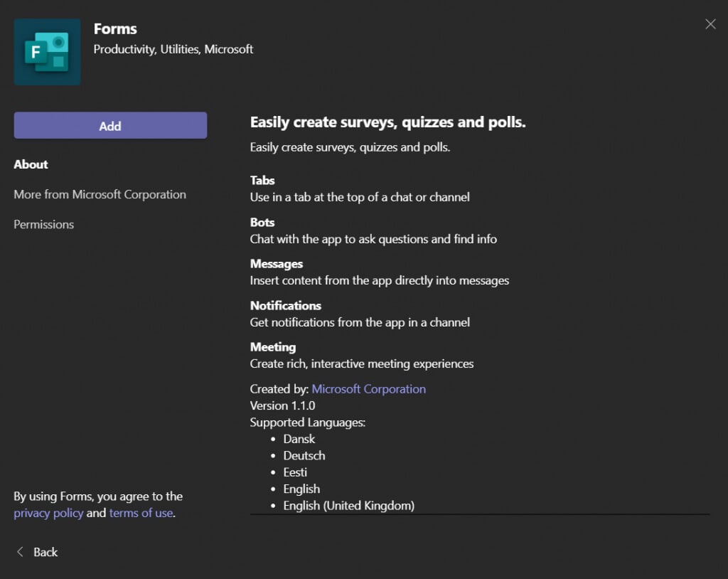Click Dansk in the supported languages
Screen dimensions: 728x579
(x=299, y=439)
